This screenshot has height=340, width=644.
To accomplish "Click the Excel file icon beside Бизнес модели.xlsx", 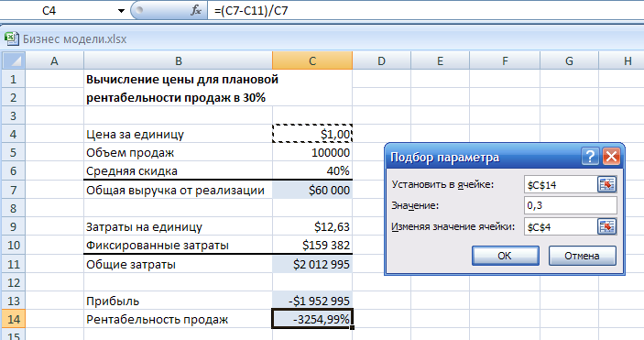I will [x=12, y=38].
